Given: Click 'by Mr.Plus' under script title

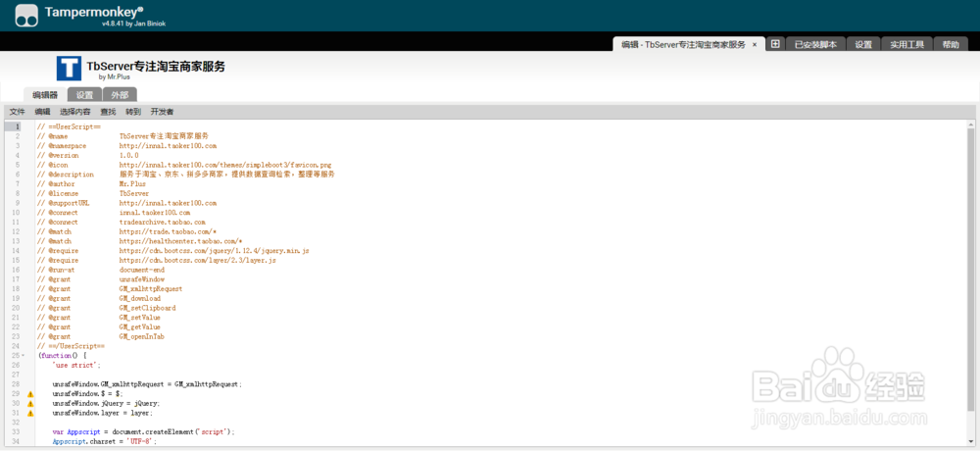Looking at the screenshot, I should point(115,76).
